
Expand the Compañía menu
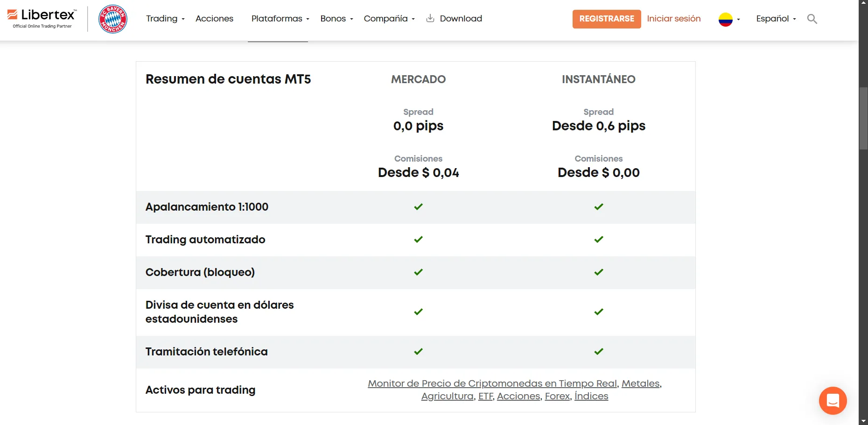click(x=389, y=19)
